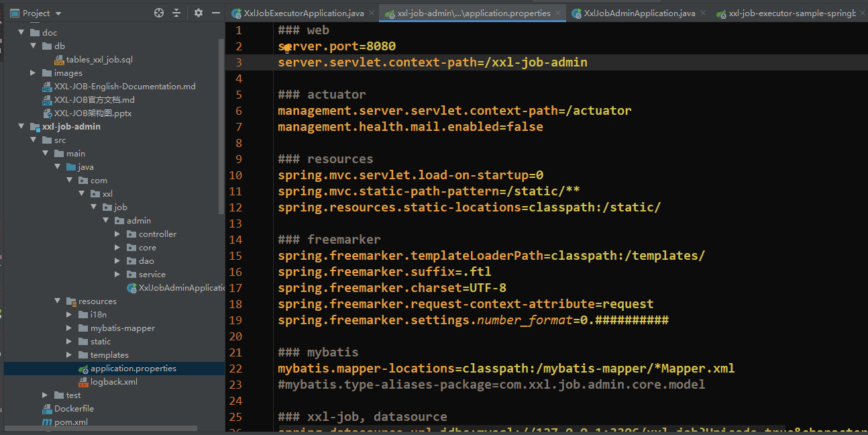Collapse the db folder arrow
868x435 pixels.
(33, 46)
